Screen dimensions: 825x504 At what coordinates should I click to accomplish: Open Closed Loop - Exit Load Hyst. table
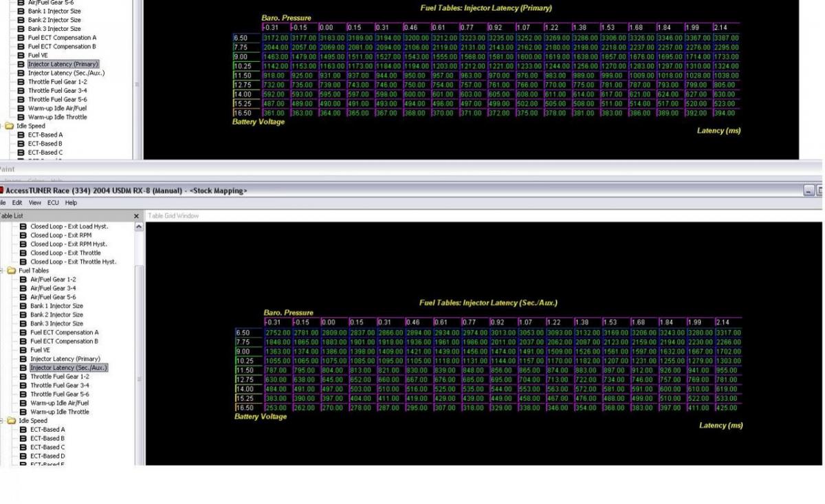[x=69, y=226]
